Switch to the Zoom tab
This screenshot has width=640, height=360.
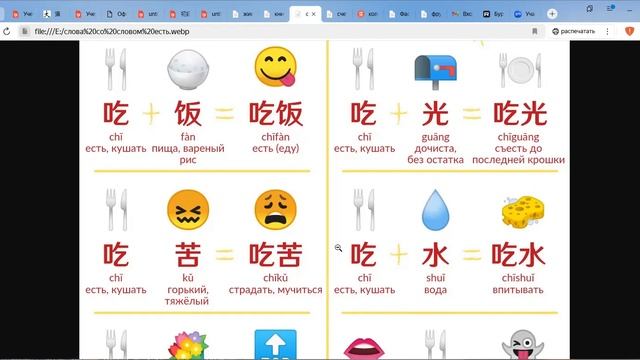524,14
